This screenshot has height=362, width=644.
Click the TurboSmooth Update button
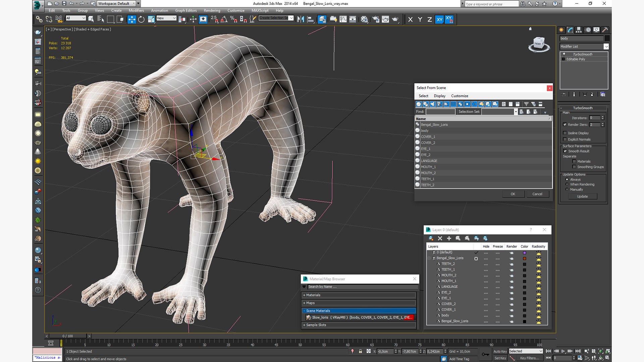[582, 197]
